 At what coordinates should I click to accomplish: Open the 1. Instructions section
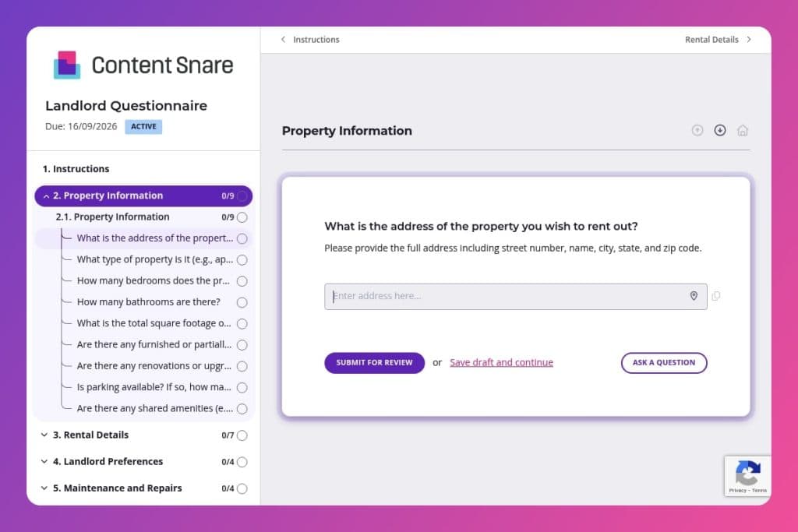point(76,168)
